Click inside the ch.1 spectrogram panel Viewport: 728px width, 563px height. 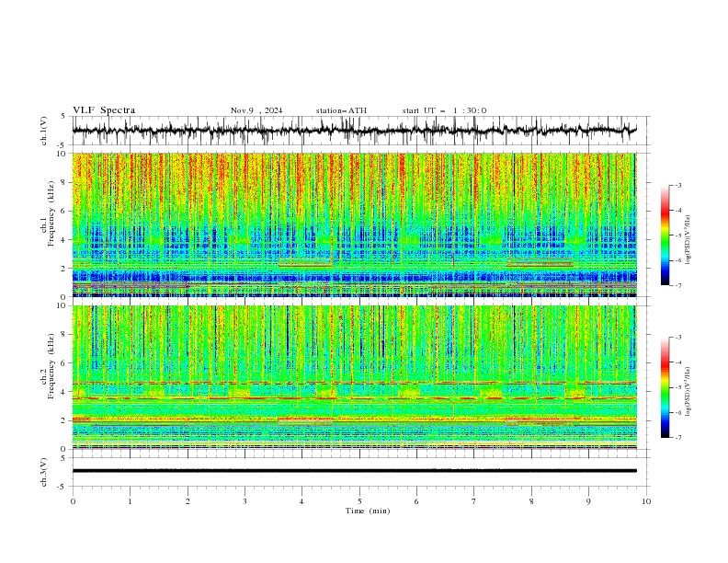pyautogui.click(x=355, y=224)
